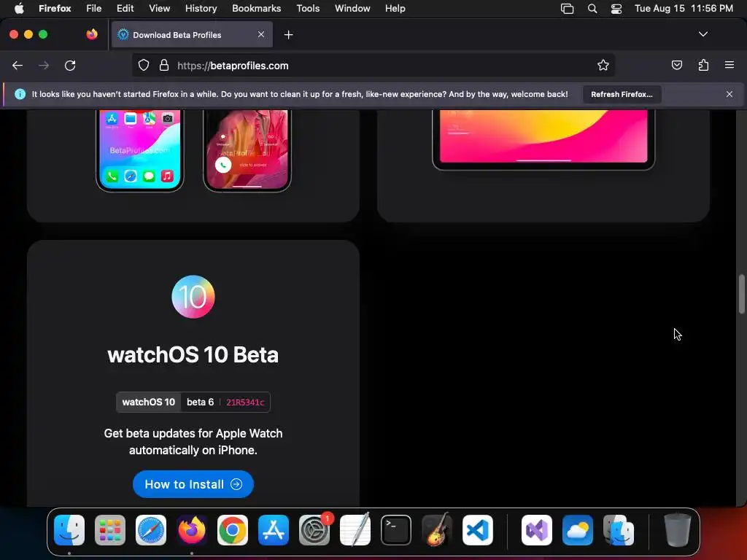The width and height of the screenshot is (747, 560).
Task: Select the watchOS 10 badge label
Action: (148, 402)
